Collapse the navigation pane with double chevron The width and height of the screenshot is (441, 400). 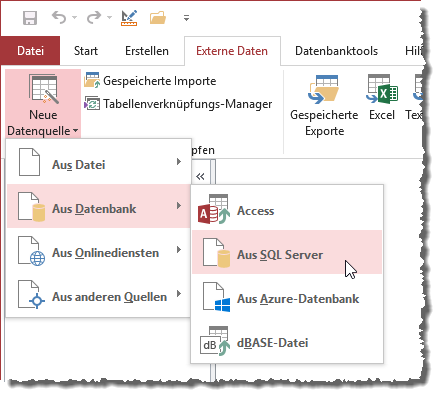(200, 177)
